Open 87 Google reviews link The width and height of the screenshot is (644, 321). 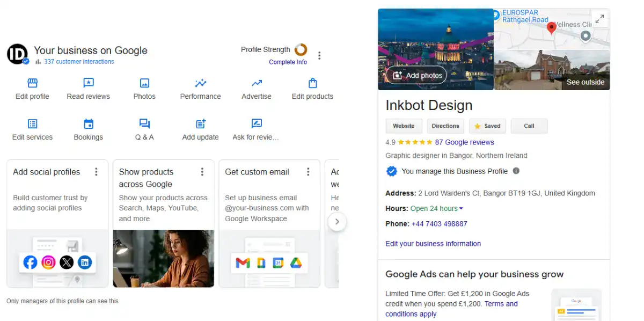click(465, 142)
